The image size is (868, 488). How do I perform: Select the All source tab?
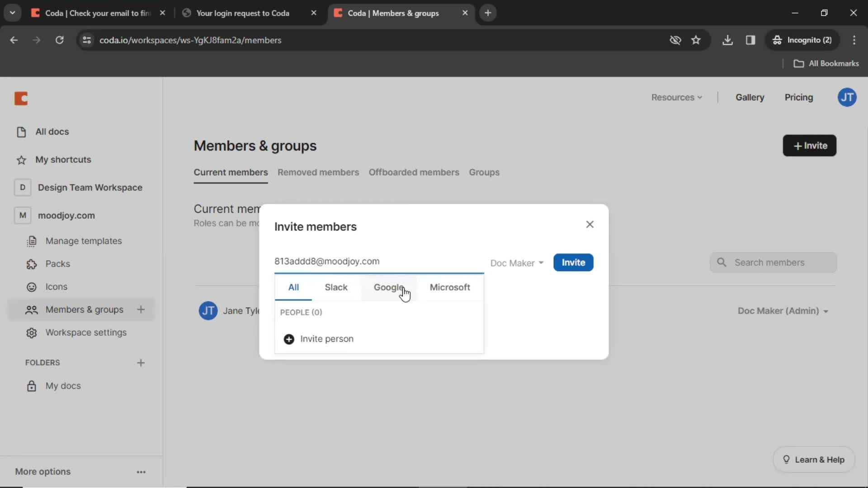pyautogui.click(x=293, y=287)
